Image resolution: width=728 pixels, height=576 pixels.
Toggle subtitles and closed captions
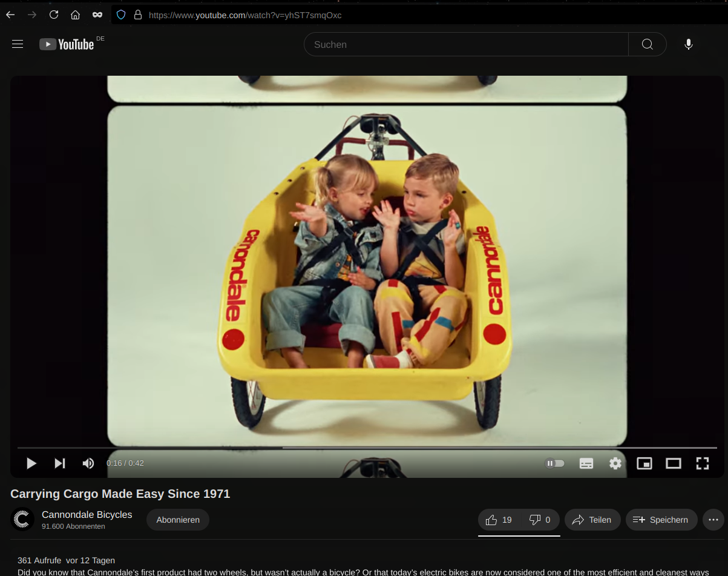tap(586, 463)
